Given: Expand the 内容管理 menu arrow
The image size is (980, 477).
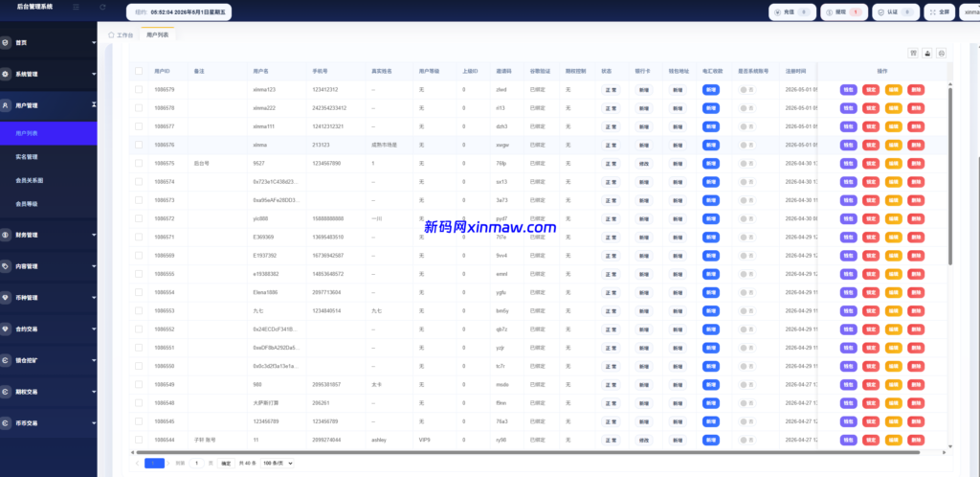Looking at the screenshot, I should pos(94,266).
